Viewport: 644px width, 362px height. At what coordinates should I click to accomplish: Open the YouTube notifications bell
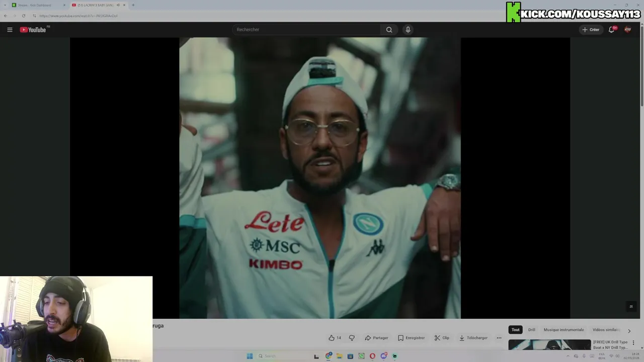[612, 30]
